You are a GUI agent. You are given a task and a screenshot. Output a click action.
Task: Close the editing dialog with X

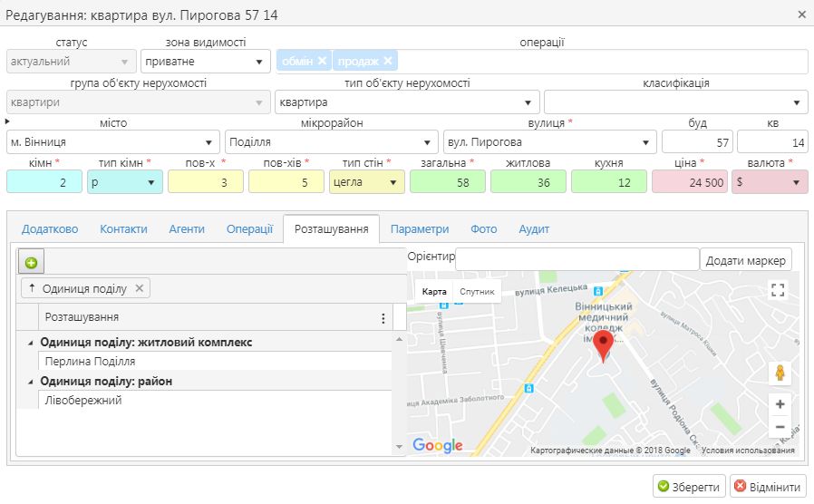(x=801, y=15)
